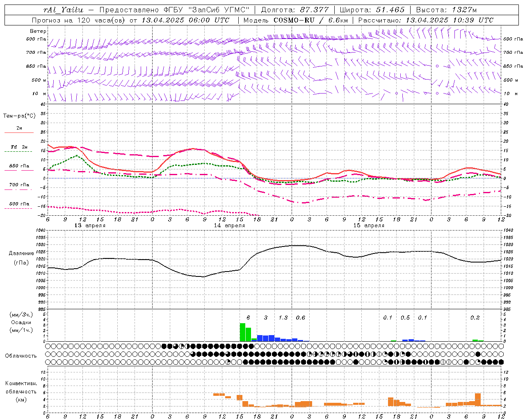Click the 3-hour precipitation total value 0.2
Viewport: 525px width, 420px height.
[475, 317]
